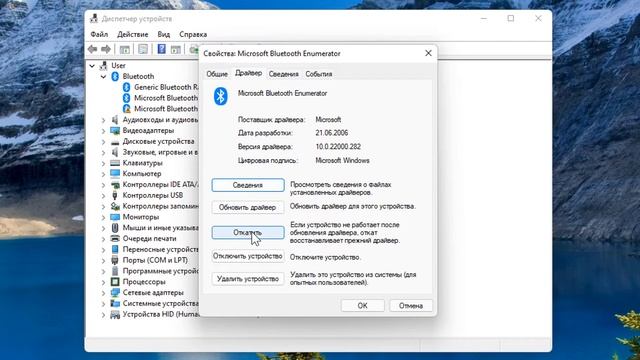
Task: Click the Откатить rollback button
Action: point(248,233)
